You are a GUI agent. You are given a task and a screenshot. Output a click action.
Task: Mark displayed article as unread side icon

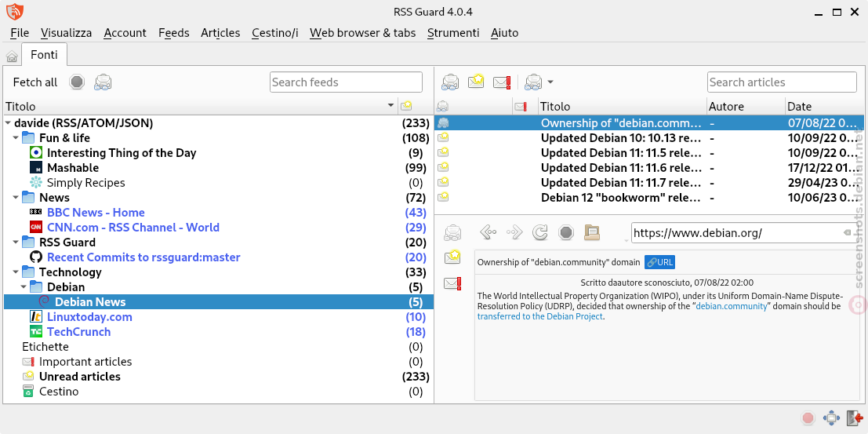[x=453, y=257]
